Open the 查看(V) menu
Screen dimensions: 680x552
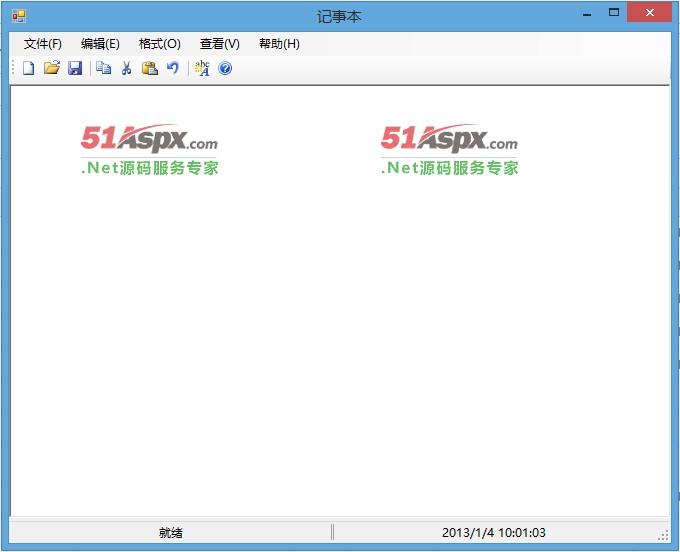(x=219, y=44)
